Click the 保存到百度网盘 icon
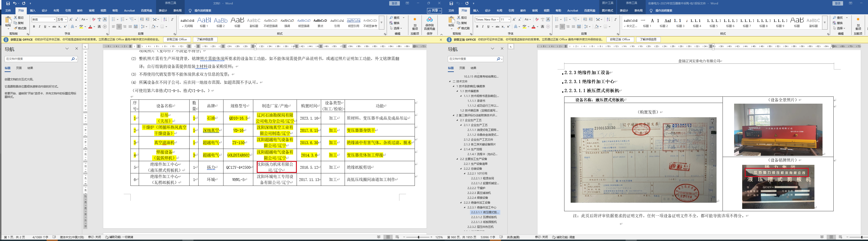868x241 pixels. click(x=429, y=23)
